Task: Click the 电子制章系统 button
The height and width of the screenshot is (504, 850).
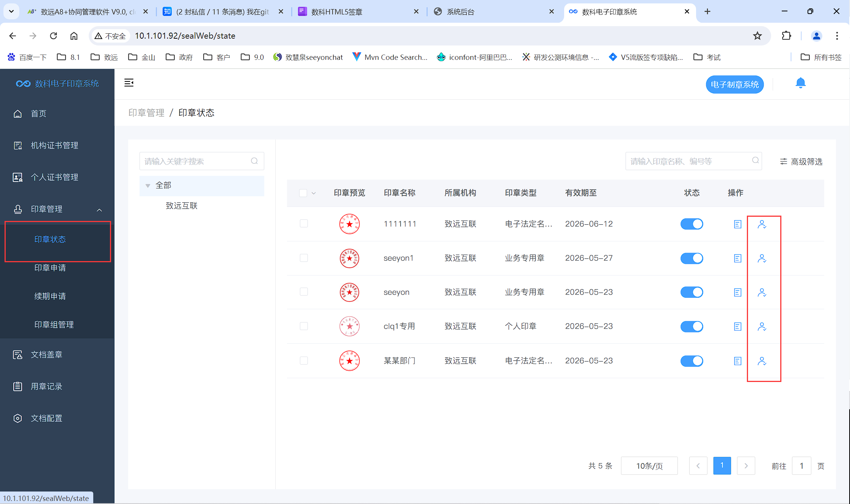Action: [734, 85]
